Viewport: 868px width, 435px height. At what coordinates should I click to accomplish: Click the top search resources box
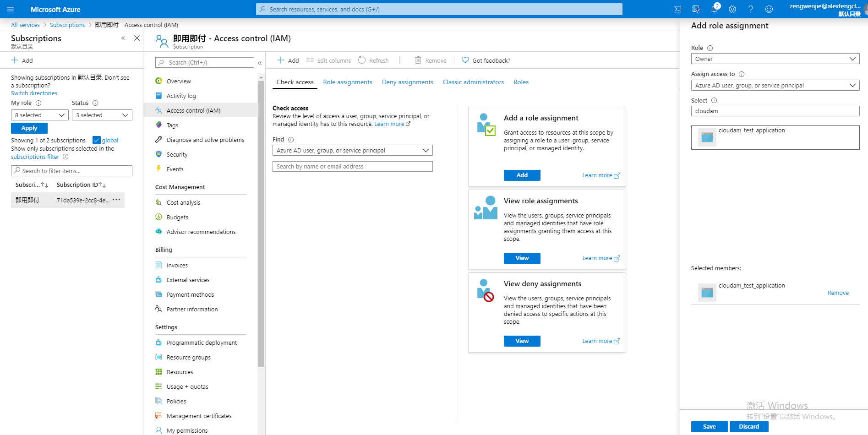tap(439, 9)
